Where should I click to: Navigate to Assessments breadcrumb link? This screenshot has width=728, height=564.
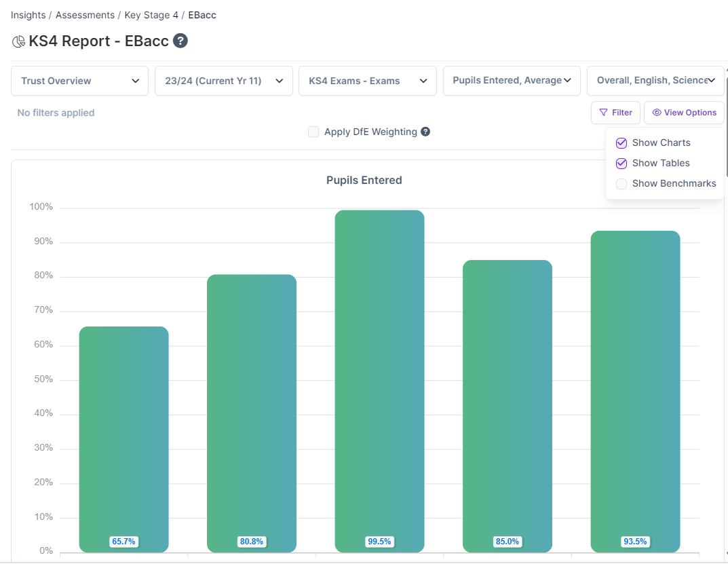pos(85,15)
